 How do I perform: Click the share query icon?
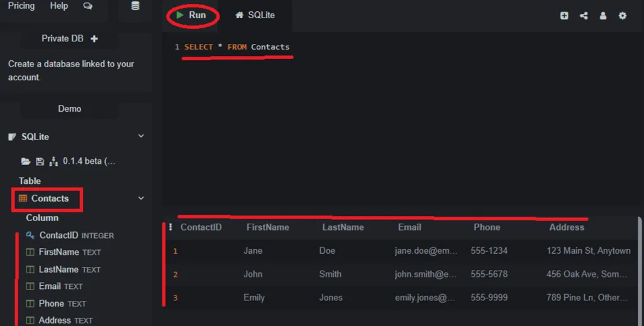point(584,16)
